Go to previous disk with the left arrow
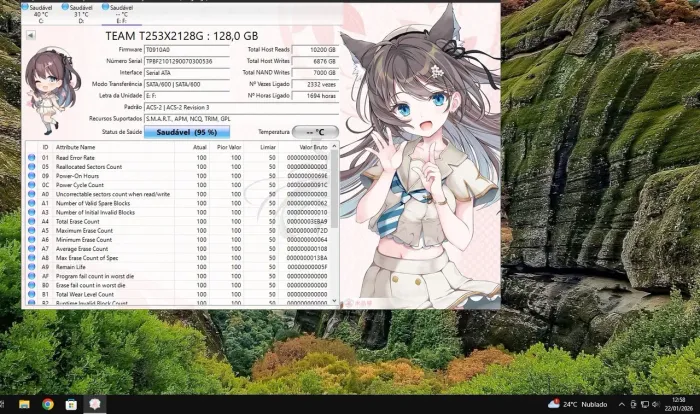 coord(30,35)
